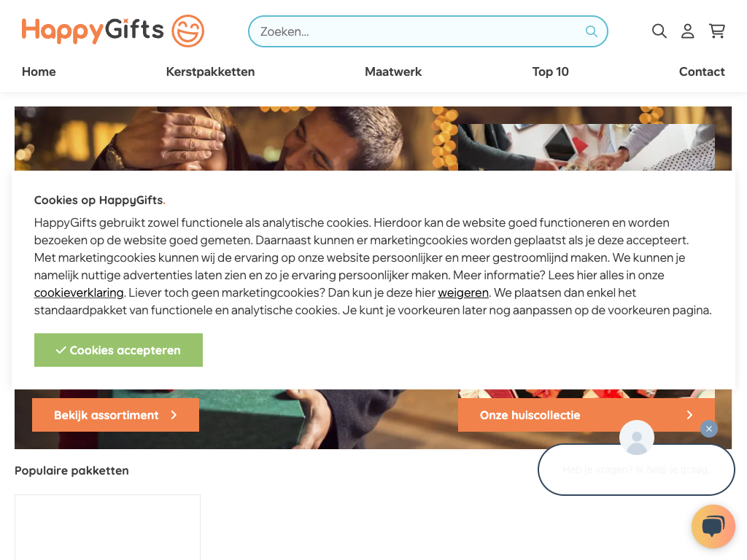Focus the Zoeken search field
The image size is (747, 560).
click(x=427, y=31)
